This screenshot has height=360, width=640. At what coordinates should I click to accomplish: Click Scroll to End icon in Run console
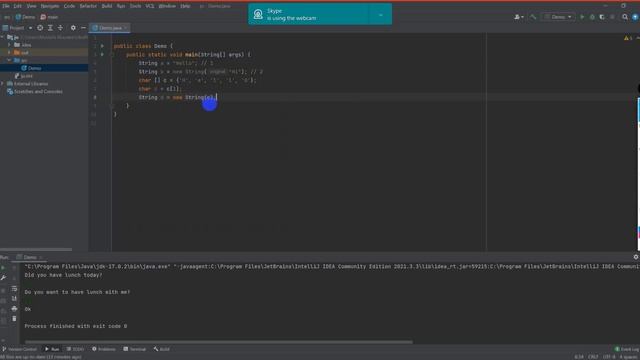[x=14, y=298]
